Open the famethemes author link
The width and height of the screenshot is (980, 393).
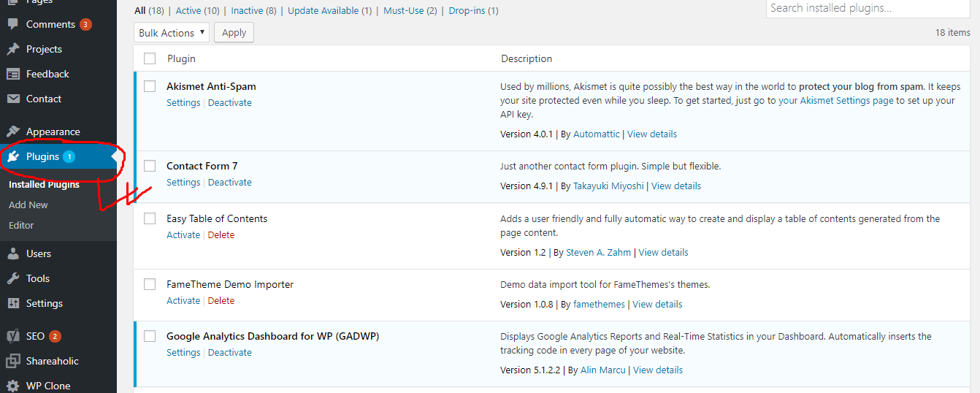click(x=600, y=305)
